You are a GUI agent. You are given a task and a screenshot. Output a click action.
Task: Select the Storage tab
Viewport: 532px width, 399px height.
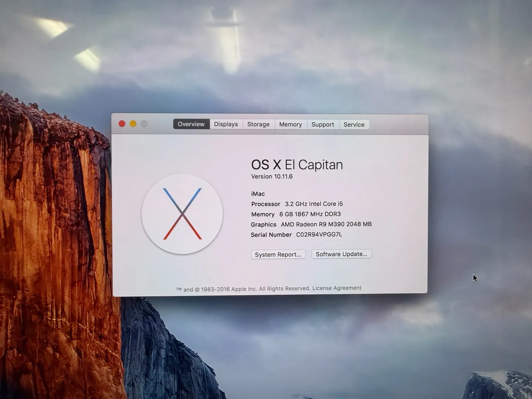(258, 125)
